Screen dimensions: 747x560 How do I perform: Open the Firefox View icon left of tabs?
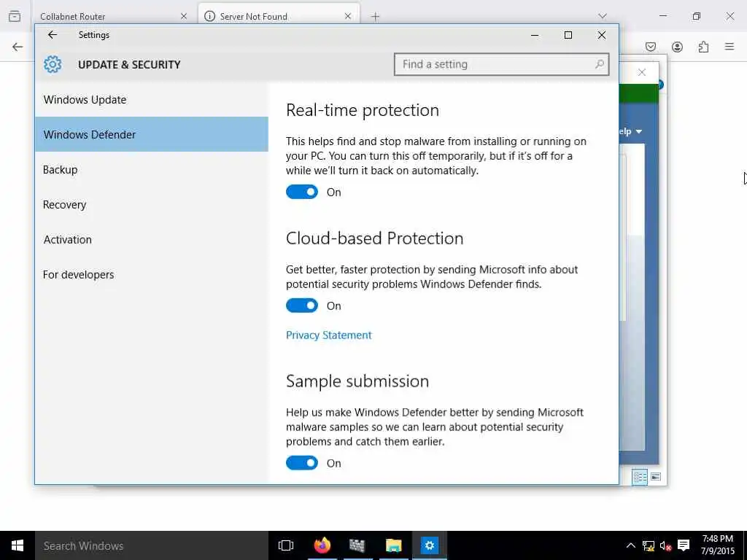tap(15, 16)
